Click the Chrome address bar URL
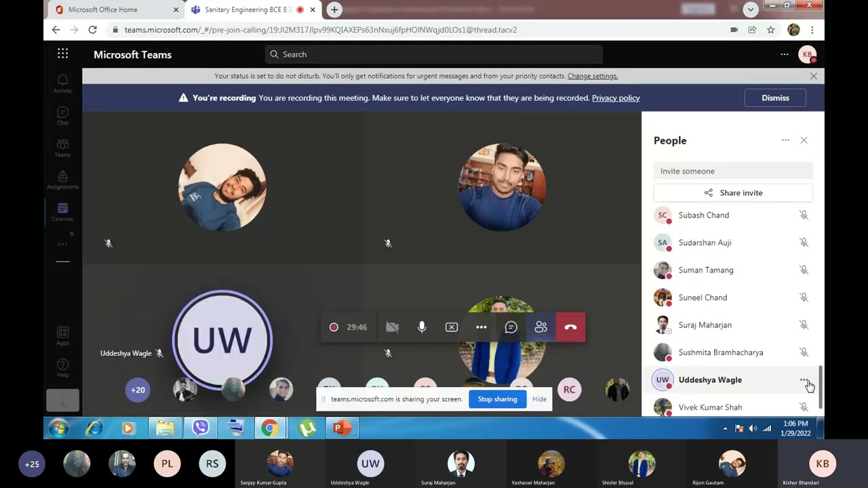The height and width of the screenshot is (488, 868). click(321, 30)
